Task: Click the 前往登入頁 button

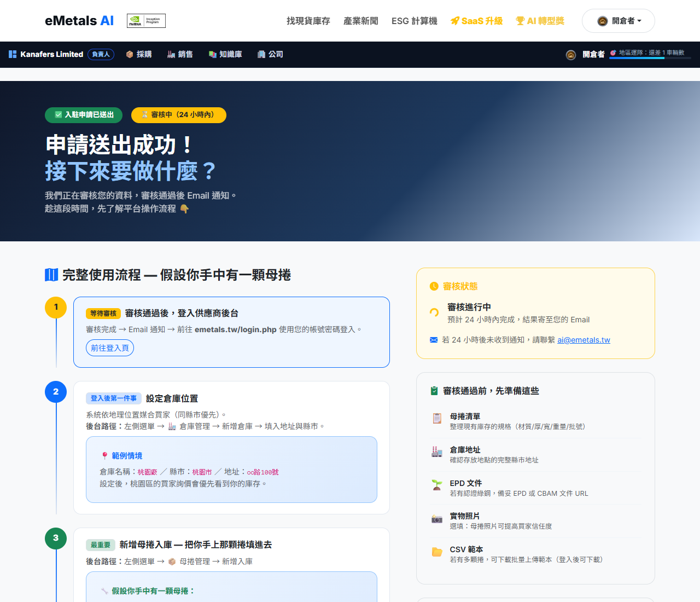Action: pos(110,348)
